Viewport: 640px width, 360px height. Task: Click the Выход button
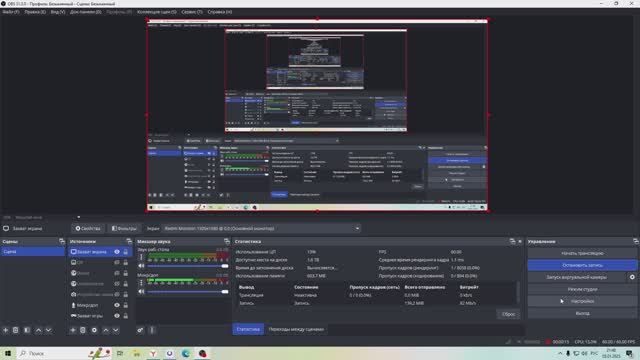click(x=582, y=313)
